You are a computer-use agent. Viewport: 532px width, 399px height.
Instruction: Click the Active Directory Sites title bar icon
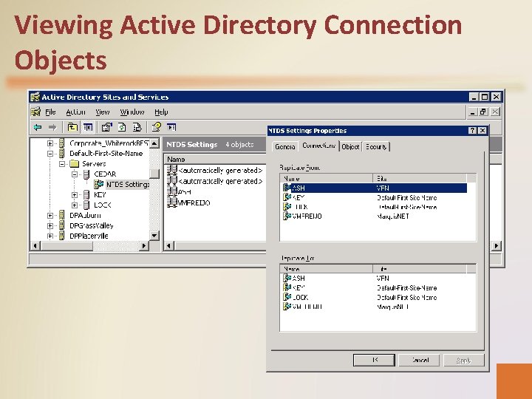click(35, 97)
